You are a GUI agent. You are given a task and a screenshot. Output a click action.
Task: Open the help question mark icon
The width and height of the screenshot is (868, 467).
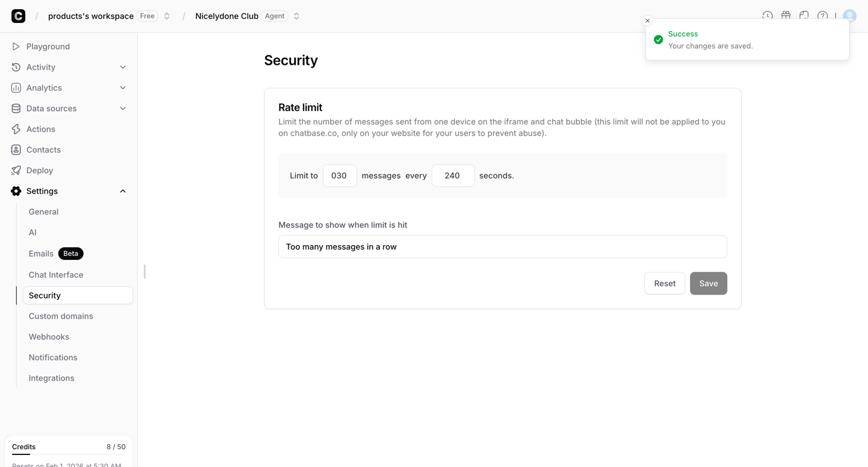click(823, 15)
